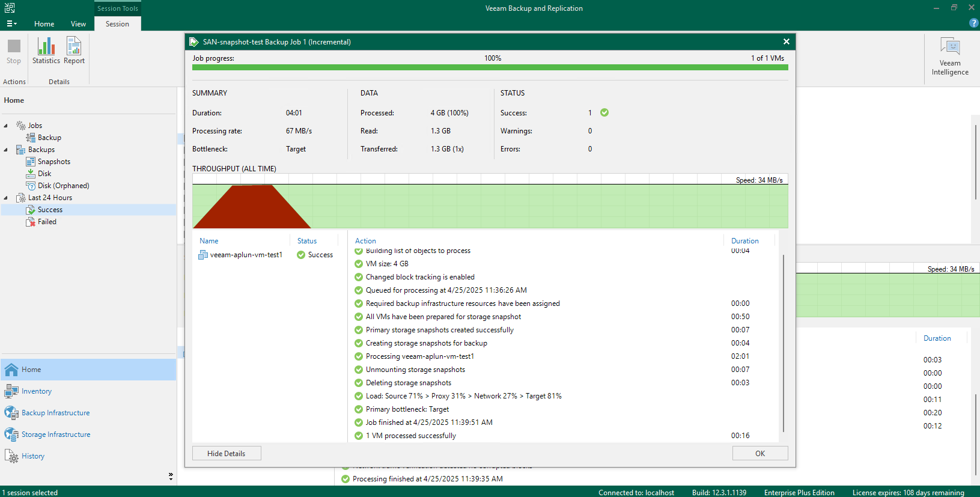Click the app logo in title bar
Viewport: 980px width, 497px height.
click(9, 8)
